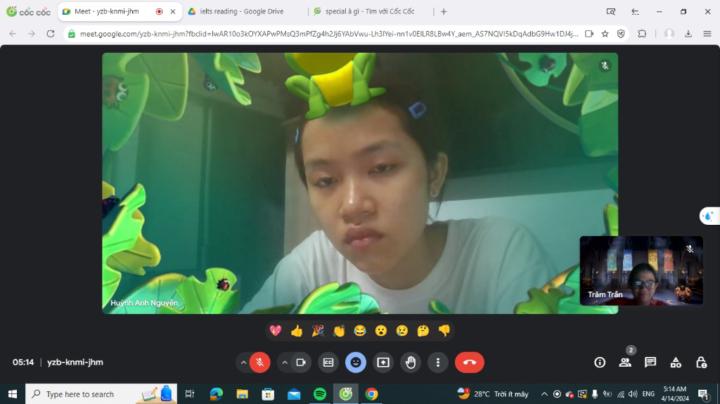This screenshot has height=404, width=720.
Task: Open a new browser tab
Action: [x=444, y=11]
